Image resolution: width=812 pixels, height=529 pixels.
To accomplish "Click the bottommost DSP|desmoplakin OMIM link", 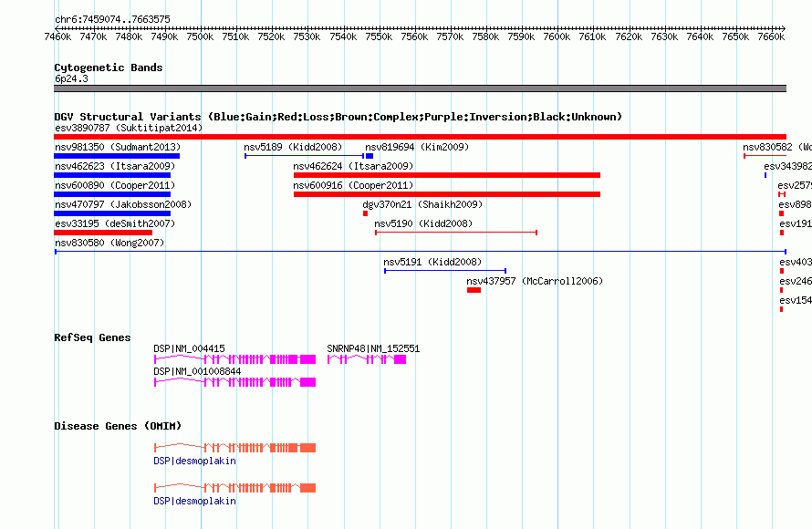I will pos(194,501).
